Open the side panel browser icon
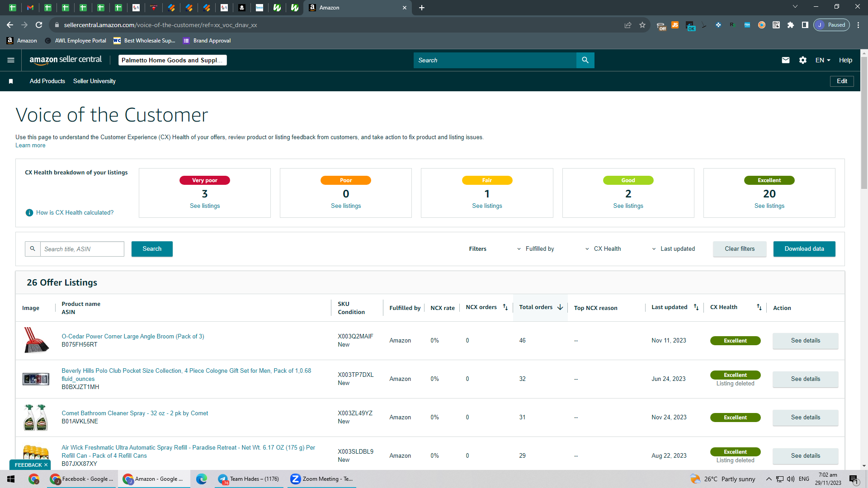Screen dimensions: 868x488 point(805,25)
